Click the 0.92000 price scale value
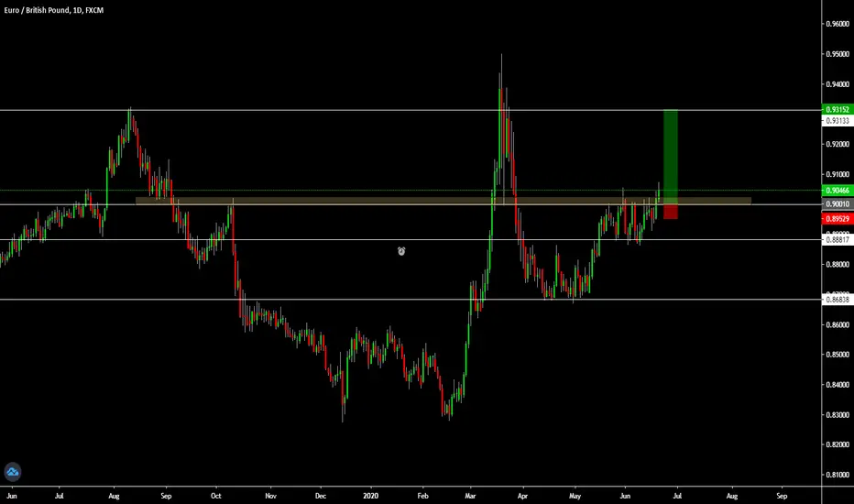Viewport: 854px width, 504px height. point(838,145)
